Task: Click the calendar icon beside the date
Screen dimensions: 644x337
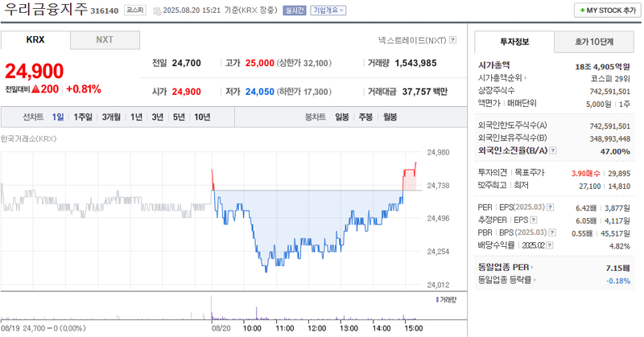Action: click(x=157, y=11)
